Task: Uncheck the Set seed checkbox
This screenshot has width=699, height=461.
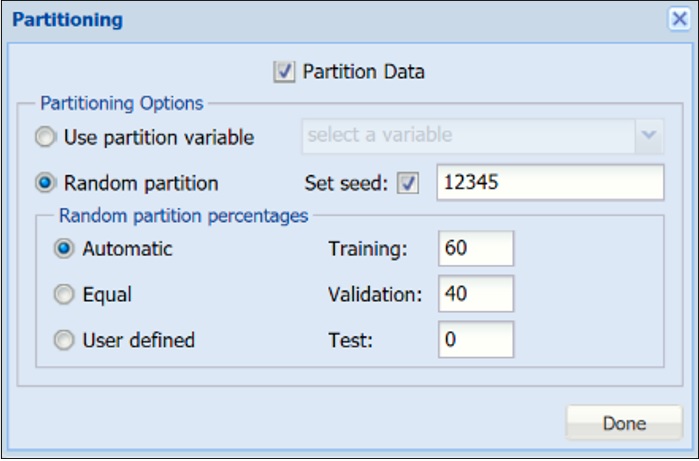Action: (409, 184)
